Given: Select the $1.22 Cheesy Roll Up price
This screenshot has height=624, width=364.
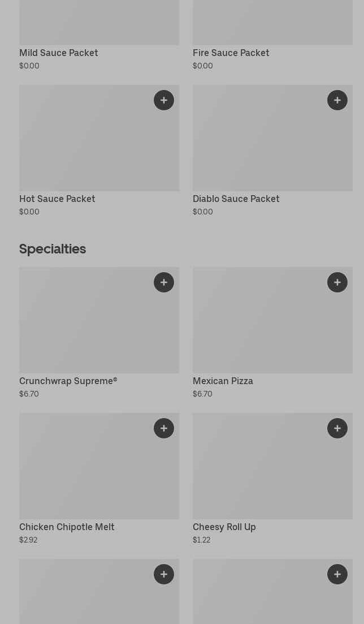Looking at the screenshot, I should click(201, 540).
